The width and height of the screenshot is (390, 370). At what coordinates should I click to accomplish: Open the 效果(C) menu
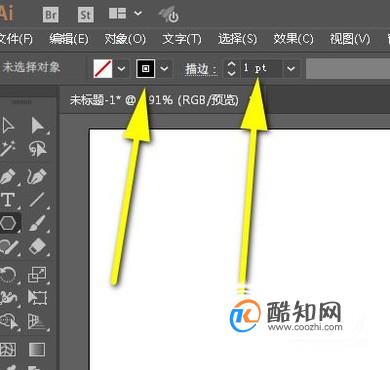coord(293,39)
